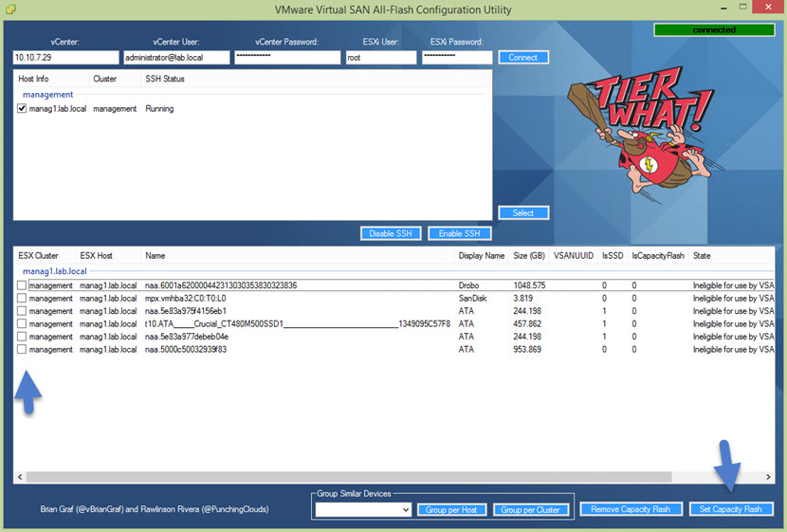Click the Host Info column header
Image resolution: width=787 pixels, height=532 pixels.
click(x=51, y=79)
